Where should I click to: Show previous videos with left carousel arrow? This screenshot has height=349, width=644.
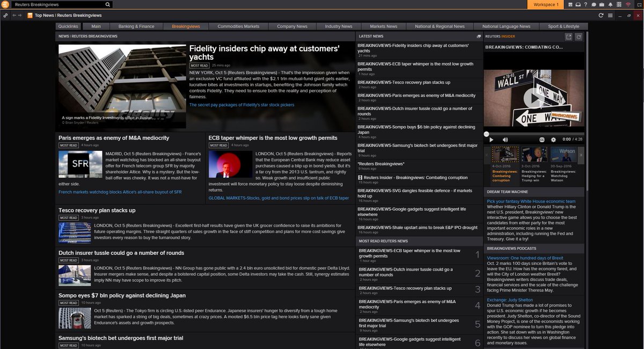(x=488, y=155)
